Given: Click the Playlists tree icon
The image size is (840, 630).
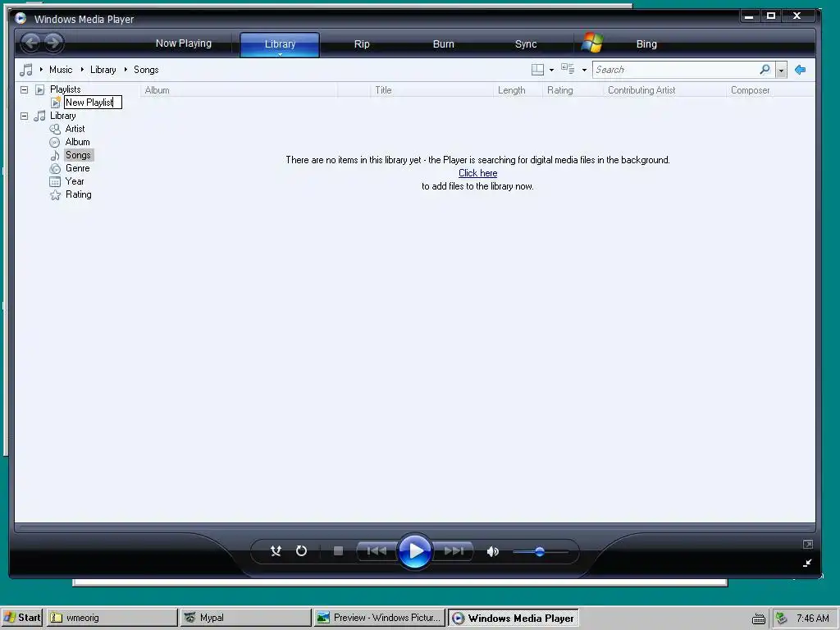Looking at the screenshot, I should (x=39, y=89).
